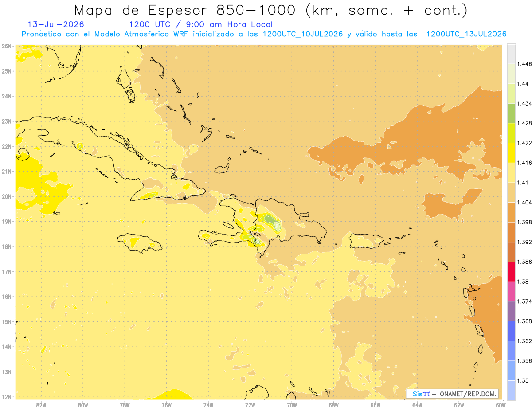532x411 pixels.
Task: Click the colorbar value '1.446'
Action: (x=524, y=64)
